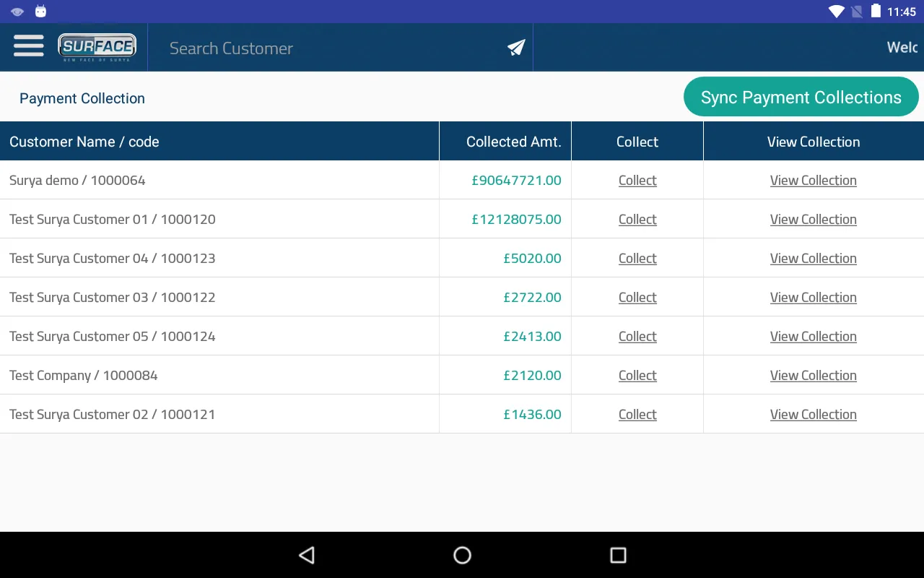Tap the home circle navigation button
Image resolution: width=924 pixels, height=578 pixels.
click(461, 555)
